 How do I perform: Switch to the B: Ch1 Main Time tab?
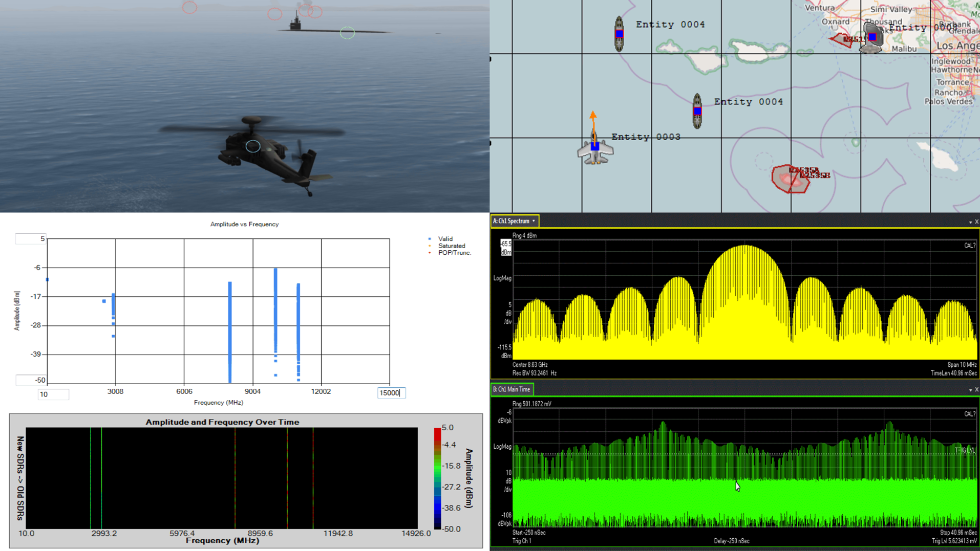[x=511, y=389]
